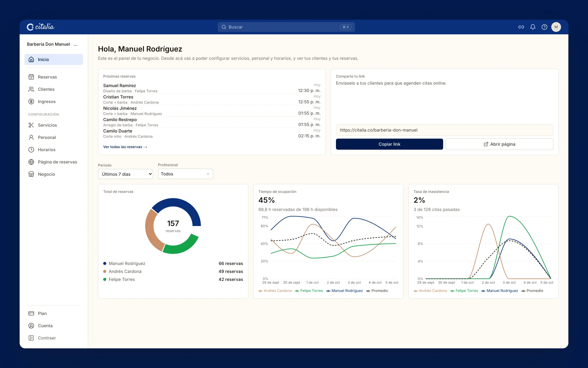The image size is (588, 368).
Task: Open Horarios in the sidebar
Action: click(54, 150)
